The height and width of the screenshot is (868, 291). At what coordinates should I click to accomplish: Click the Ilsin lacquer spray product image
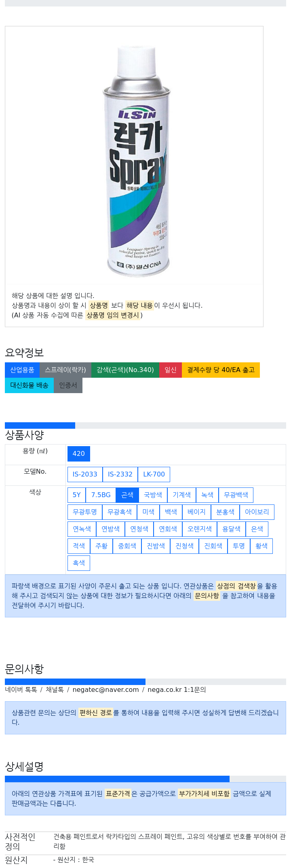[x=134, y=155]
